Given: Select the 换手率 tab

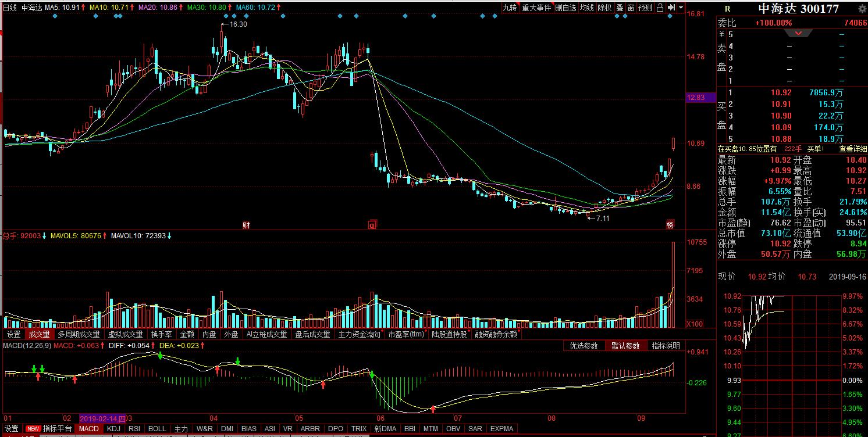Looking at the screenshot, I should click(161, 334).
